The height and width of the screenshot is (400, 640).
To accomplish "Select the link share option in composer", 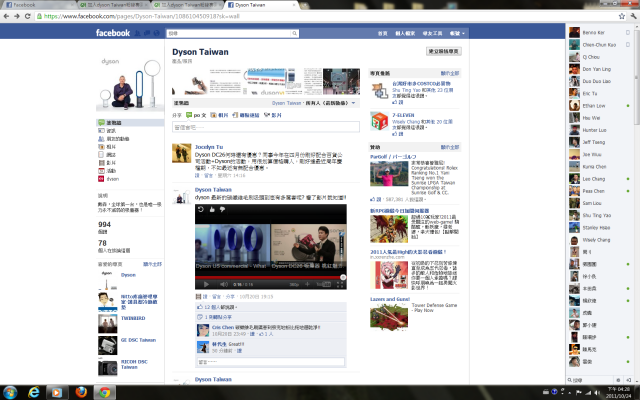I will click(246, 115).
